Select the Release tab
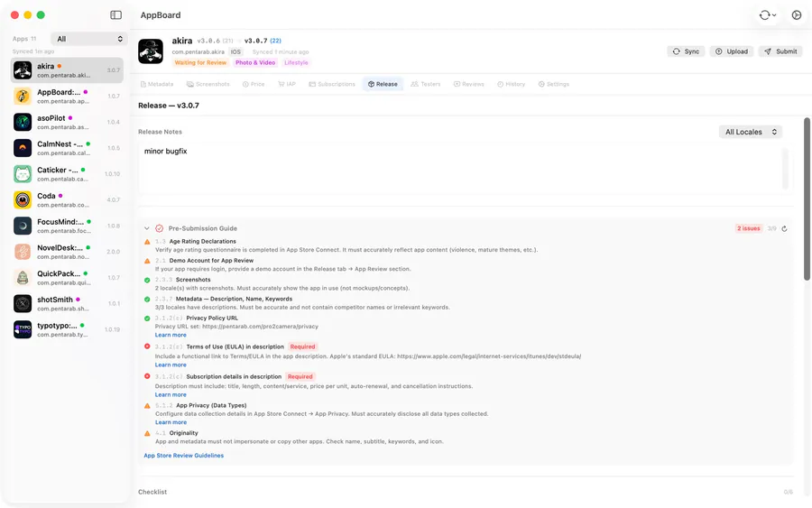Viewport: 812px width, 508px height. [x=383, y=84]
